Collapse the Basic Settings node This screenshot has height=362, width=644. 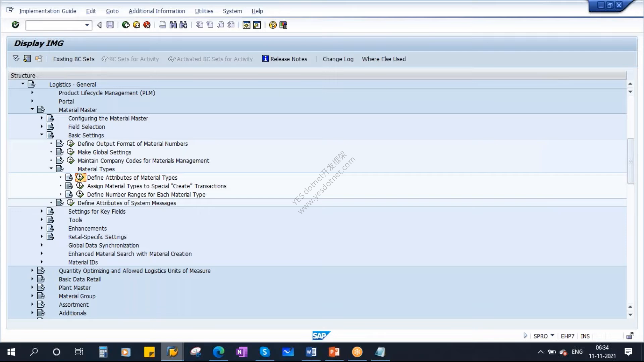(x=42, y=135)
